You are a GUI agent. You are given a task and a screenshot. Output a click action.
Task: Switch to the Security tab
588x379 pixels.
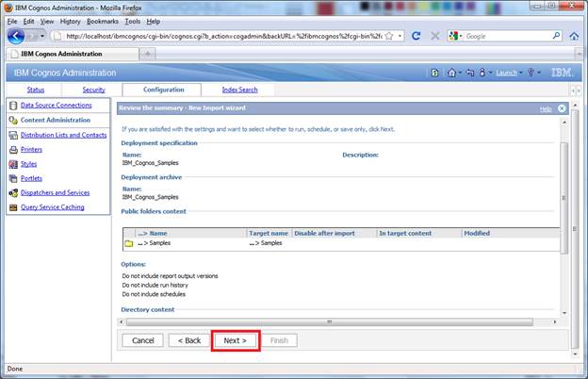tap(93, 90)
